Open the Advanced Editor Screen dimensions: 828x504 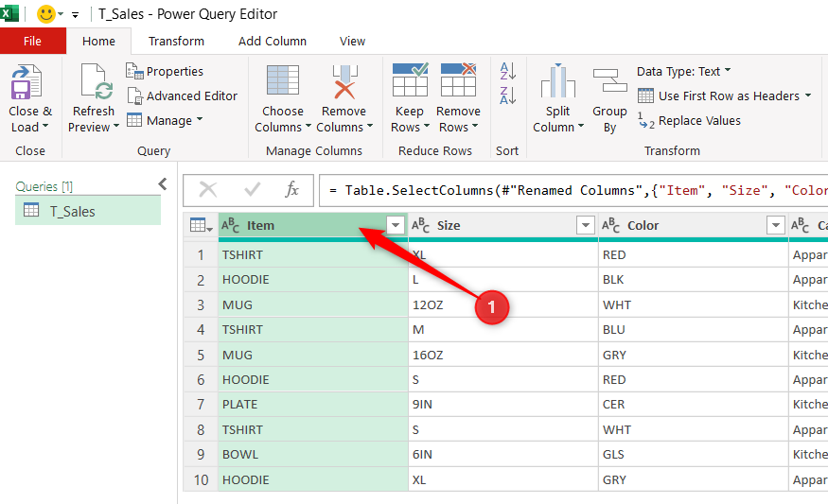point(183,96)
